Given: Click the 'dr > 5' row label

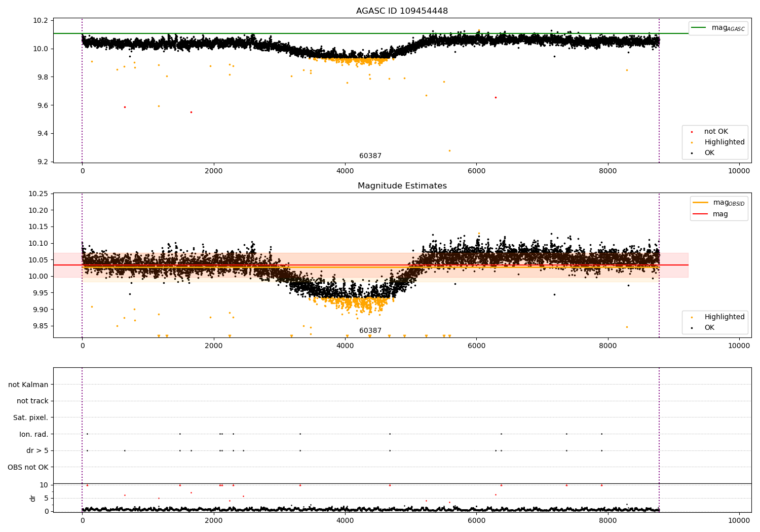Looking at the screenshot, I should point(37,451).
